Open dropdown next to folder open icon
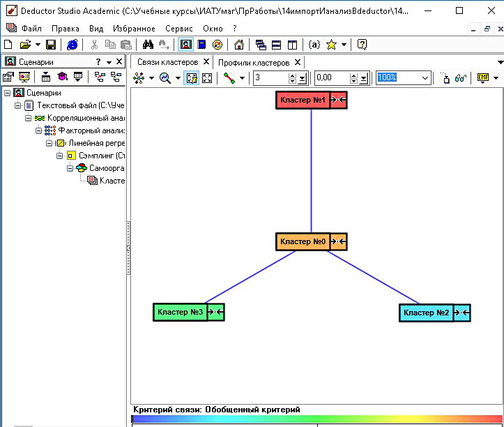This screenshot has height=427, width=504. tap(38, 45)
